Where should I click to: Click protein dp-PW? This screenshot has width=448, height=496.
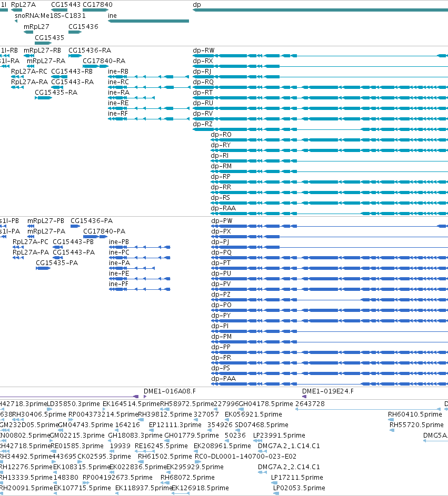tap(222, 221)
